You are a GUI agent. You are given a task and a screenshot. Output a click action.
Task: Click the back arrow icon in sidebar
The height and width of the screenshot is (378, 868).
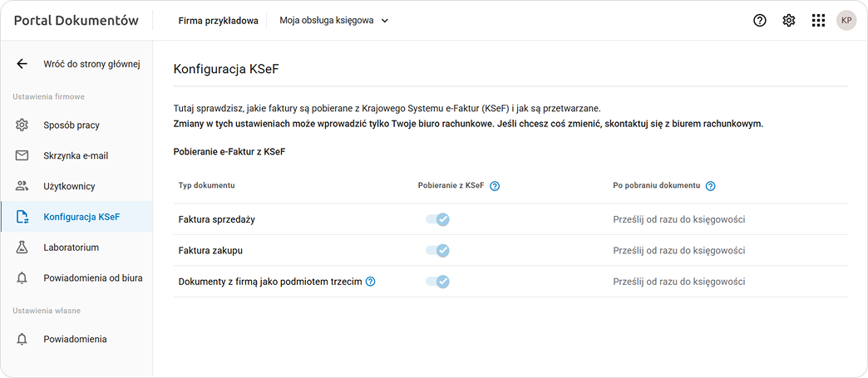tap(22, 64)
